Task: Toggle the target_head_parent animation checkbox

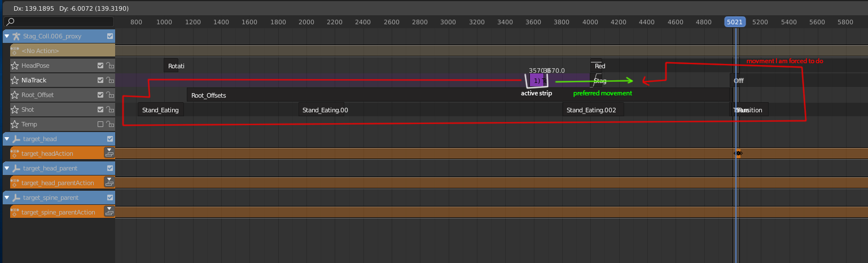Action: coord(110,168)
